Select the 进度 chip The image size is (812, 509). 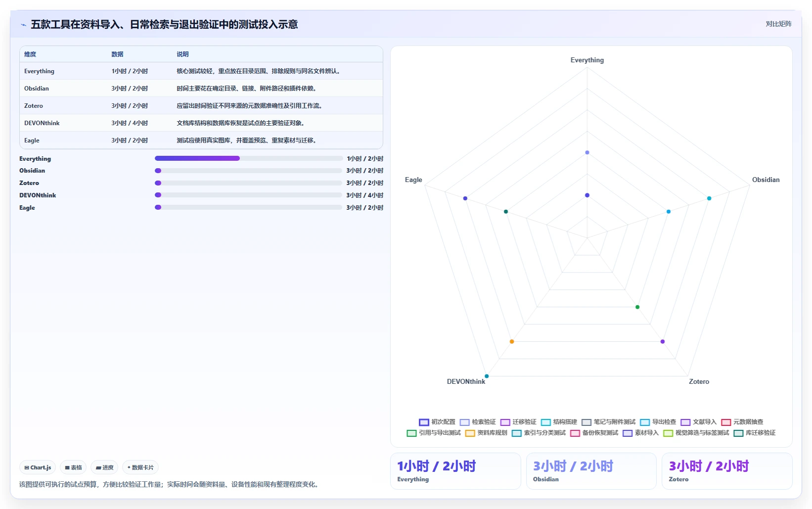pyautogui.click(x=104, y=467)
